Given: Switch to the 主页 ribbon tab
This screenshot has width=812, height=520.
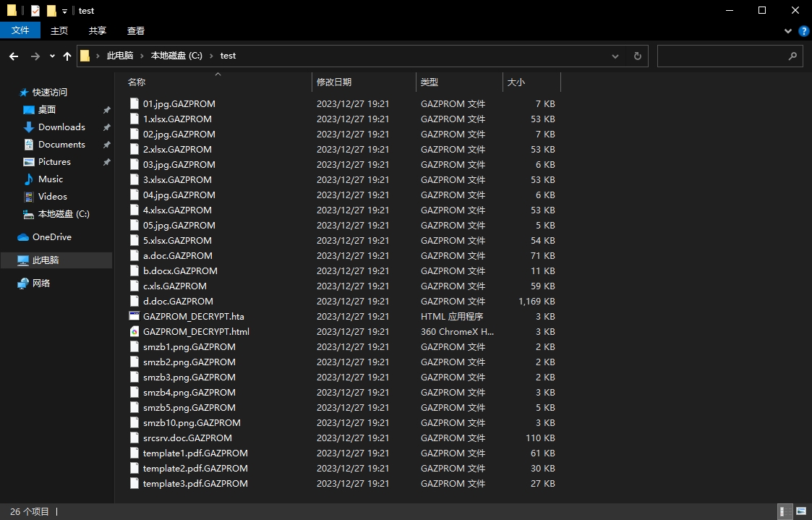Looking at the screenshot, I should pos(59,30).
